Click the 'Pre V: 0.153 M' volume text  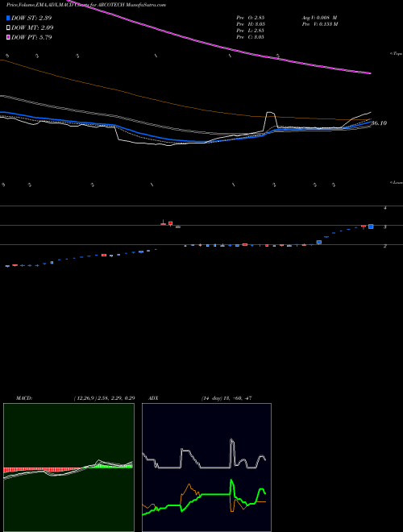[320, 24]
